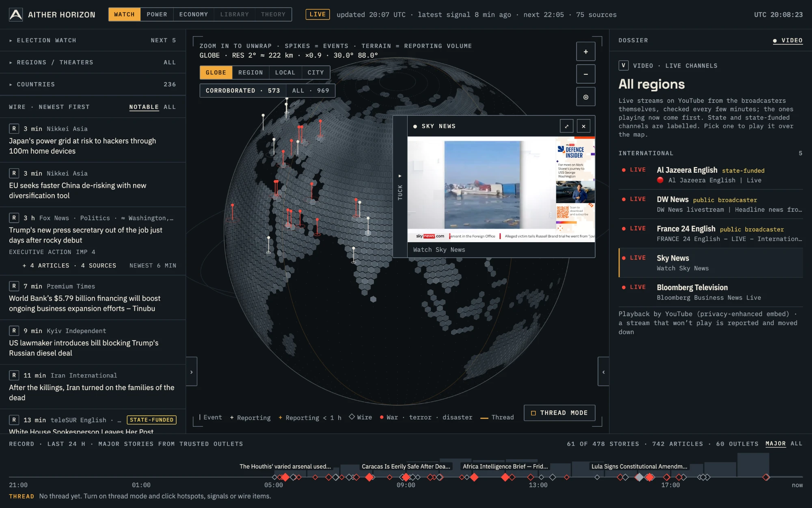
Task: Tuck the Sky News player aside
Action: pos(400,187)
